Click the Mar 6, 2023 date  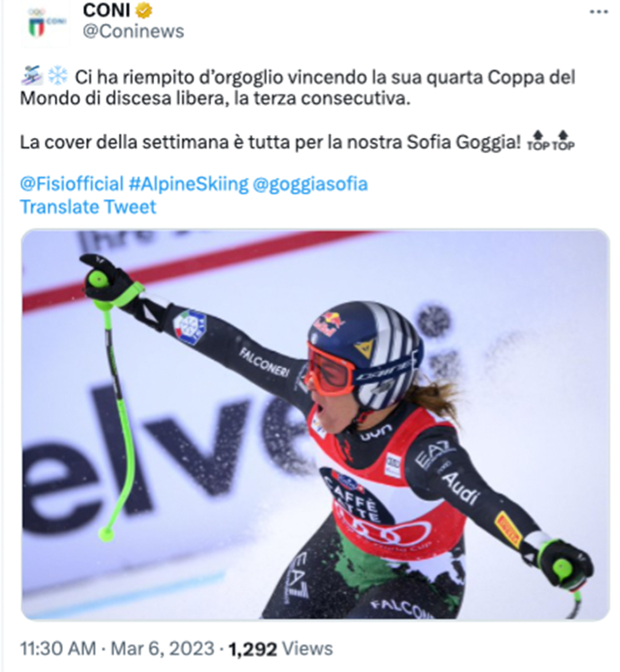coord(162,648)
